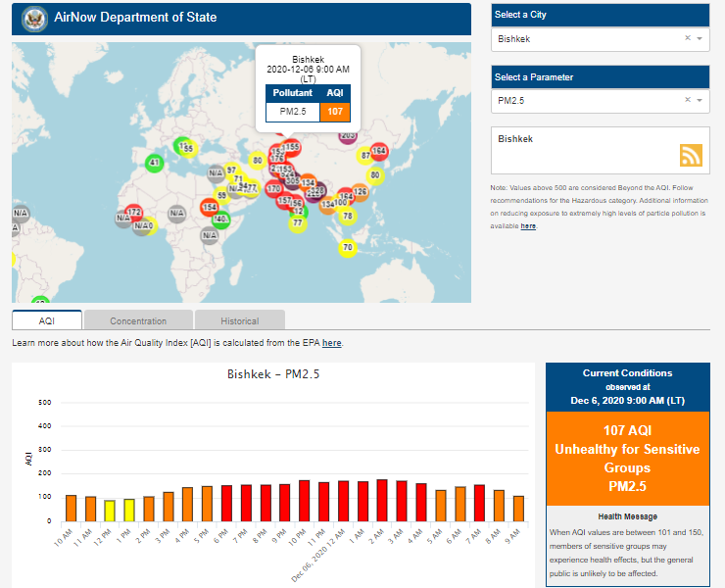Screen dimensions: 725x588
Task: Click the Department of State seal logo
Action: click(x=34, y=18)
